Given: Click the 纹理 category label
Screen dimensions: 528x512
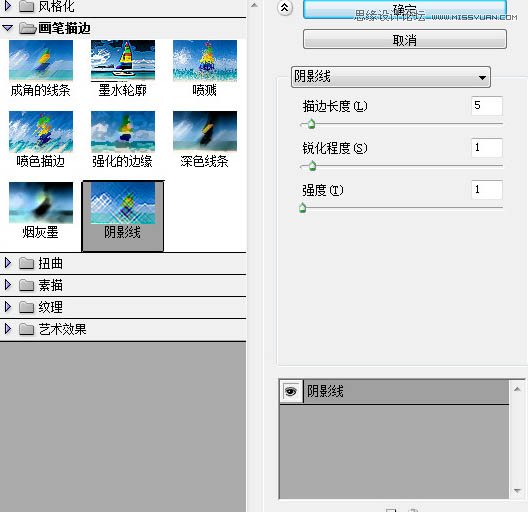Looking at the screenshot, I should pos(51,307).
